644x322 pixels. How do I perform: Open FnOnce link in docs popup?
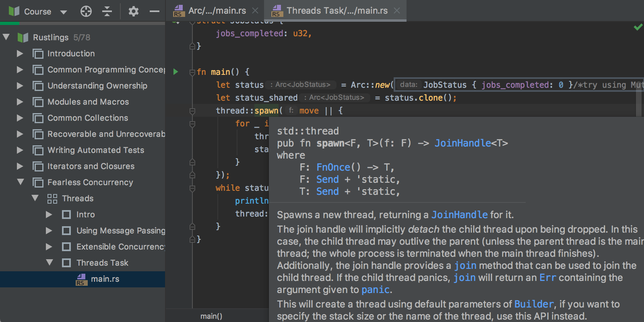(x=333, y=167)
